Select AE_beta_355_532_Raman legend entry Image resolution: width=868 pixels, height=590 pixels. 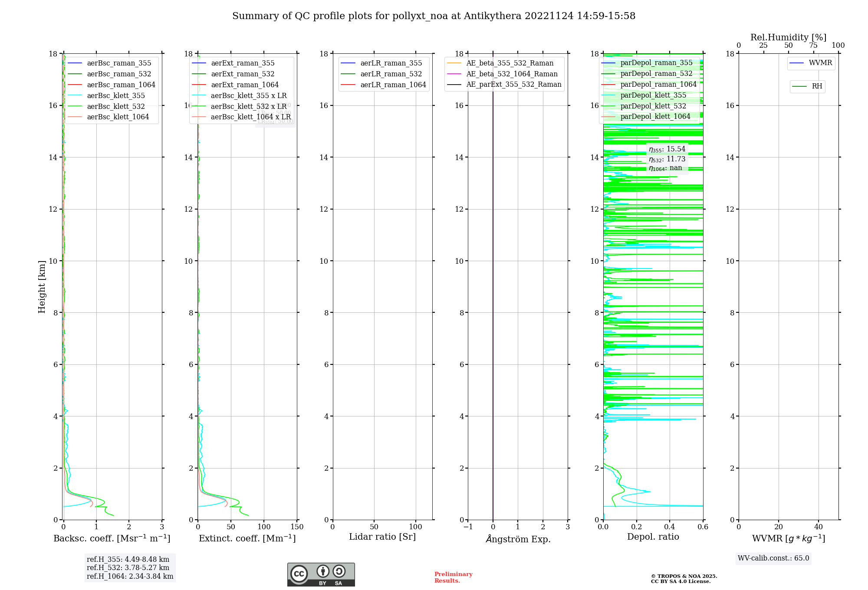tap(500, 63)
